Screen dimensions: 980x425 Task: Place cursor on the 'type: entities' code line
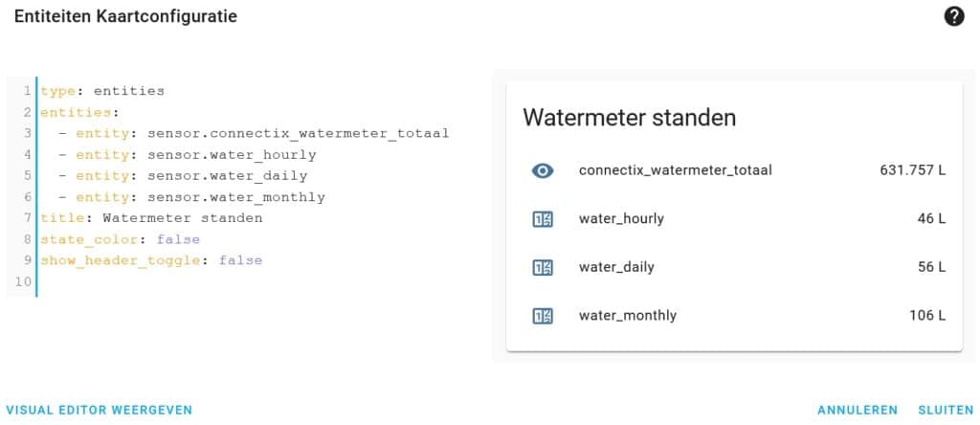[x=103, y=91]
